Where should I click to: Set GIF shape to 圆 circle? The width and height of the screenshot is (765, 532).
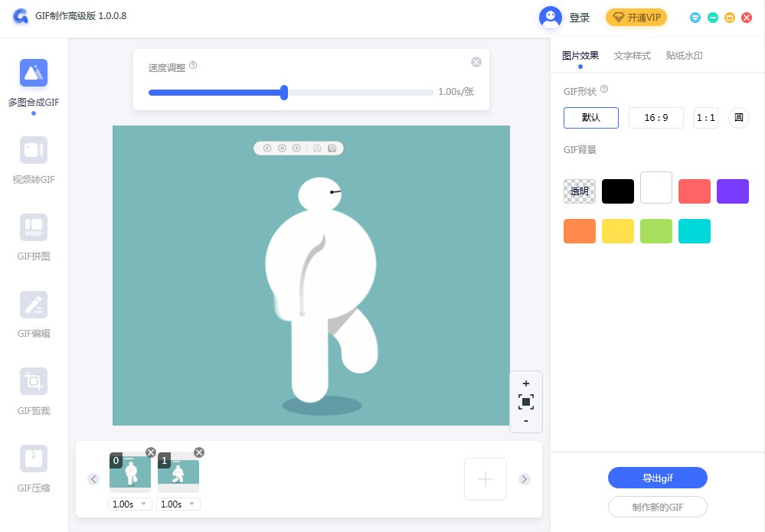coord(738,118)
